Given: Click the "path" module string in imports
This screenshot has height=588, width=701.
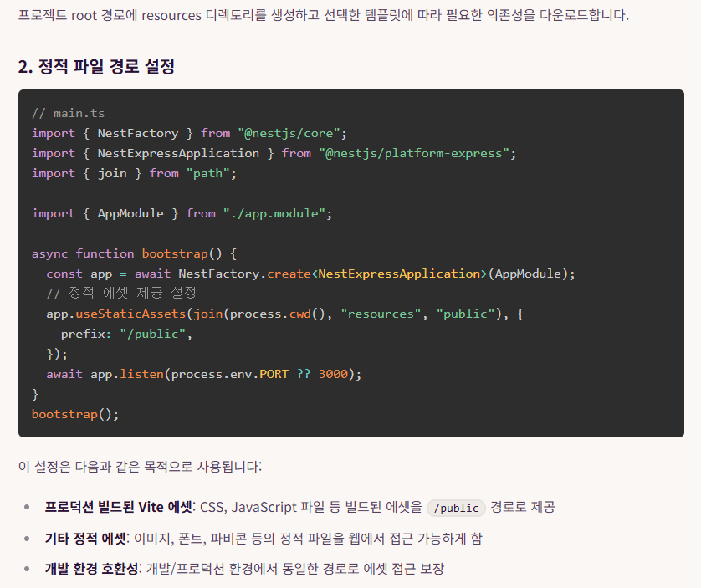Looking at the screenshot, I should pyautogui.click(x=212, y=173).
